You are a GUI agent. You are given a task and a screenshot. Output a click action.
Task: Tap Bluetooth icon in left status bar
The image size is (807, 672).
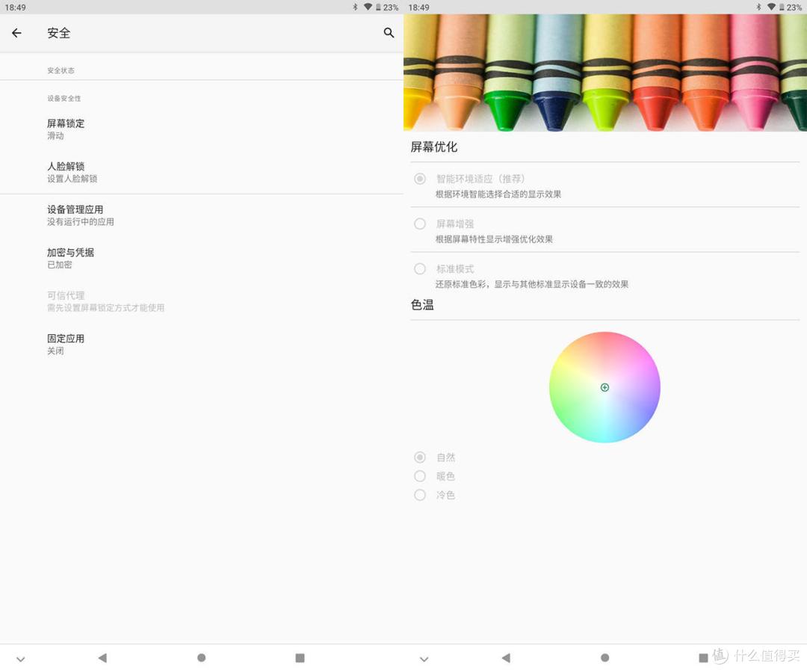coord(355,7)
